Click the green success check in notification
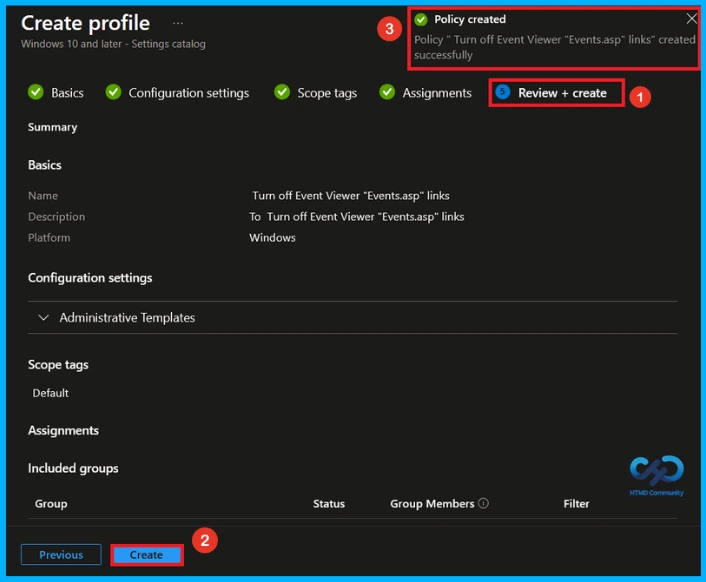Image resolution: width=706 pixels, height=582 pixels. [421, 19]
